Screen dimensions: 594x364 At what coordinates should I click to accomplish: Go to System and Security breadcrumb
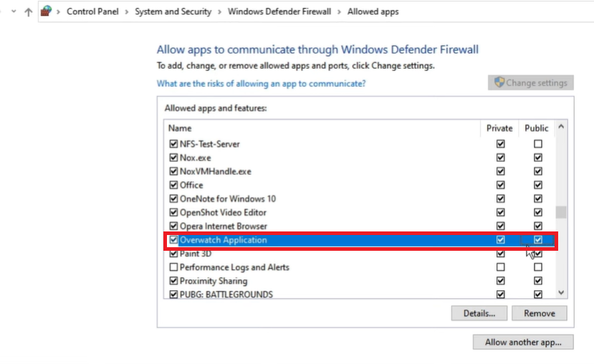point(173,12)
